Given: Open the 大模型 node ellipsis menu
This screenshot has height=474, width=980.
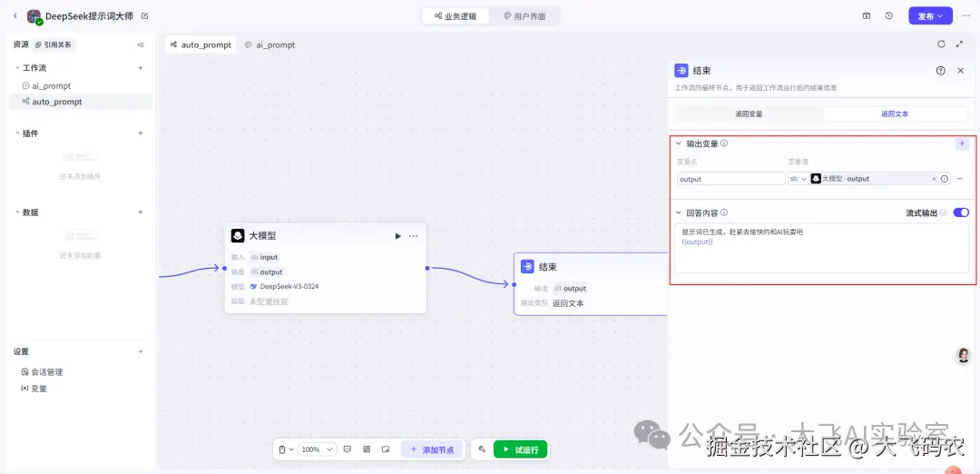Looking at the screenshot, I should click(413, 236).
